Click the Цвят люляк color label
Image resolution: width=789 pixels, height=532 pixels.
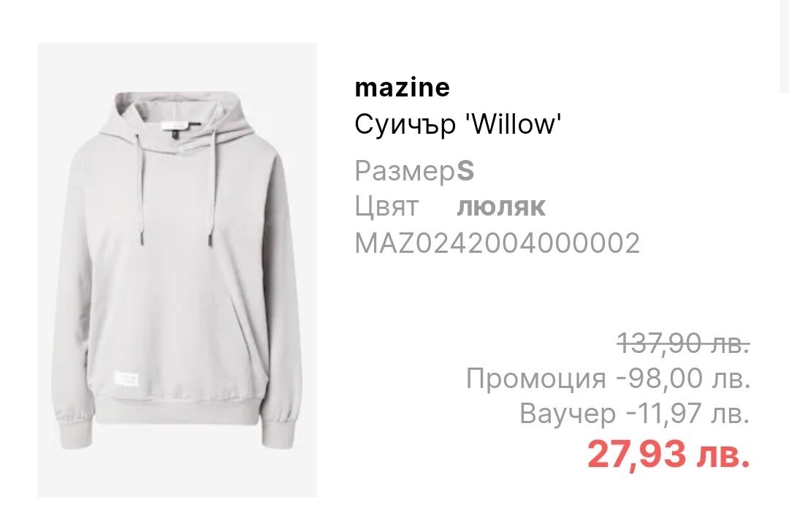pos(450,207)
